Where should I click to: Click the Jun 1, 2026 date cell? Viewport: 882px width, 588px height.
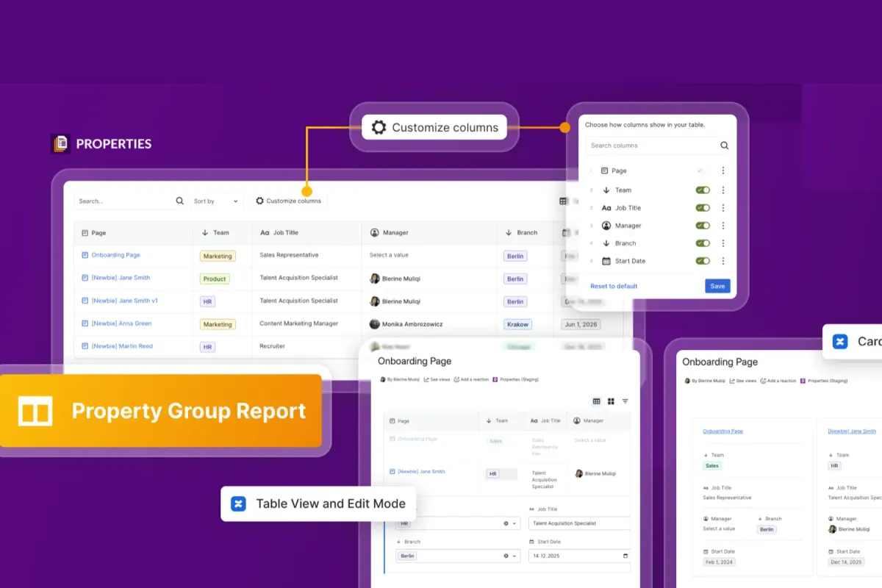(581, 324)
